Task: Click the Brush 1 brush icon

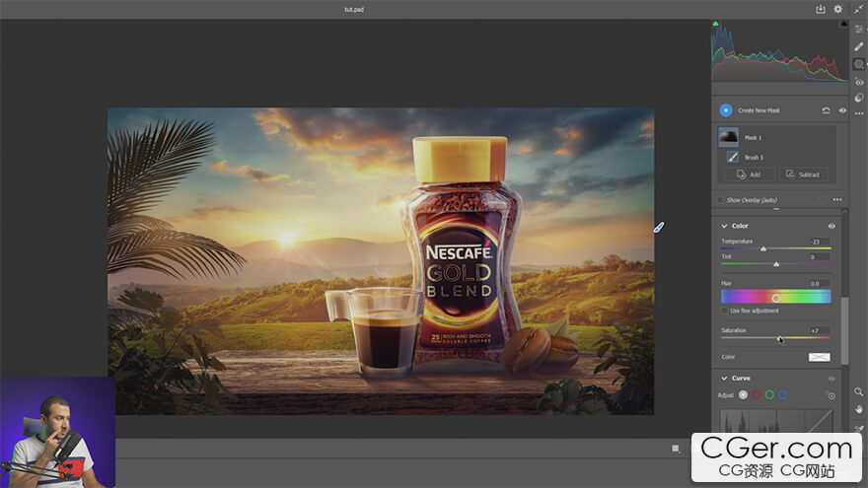Action: click(732, 157)
